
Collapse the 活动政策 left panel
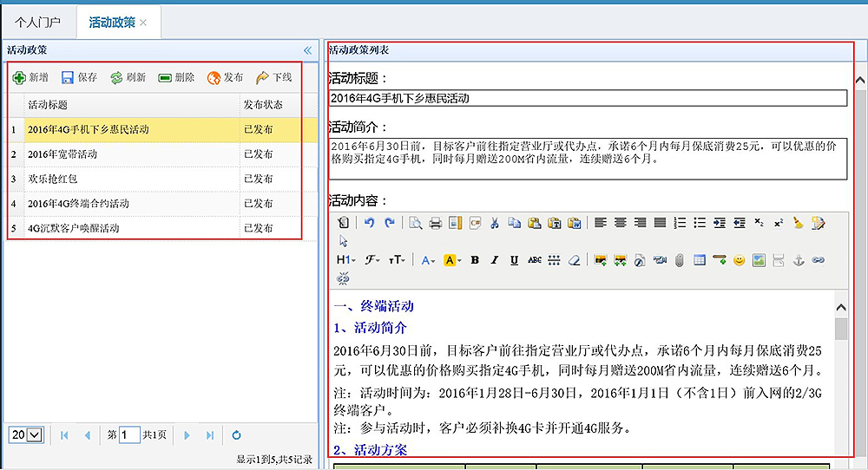308,50
